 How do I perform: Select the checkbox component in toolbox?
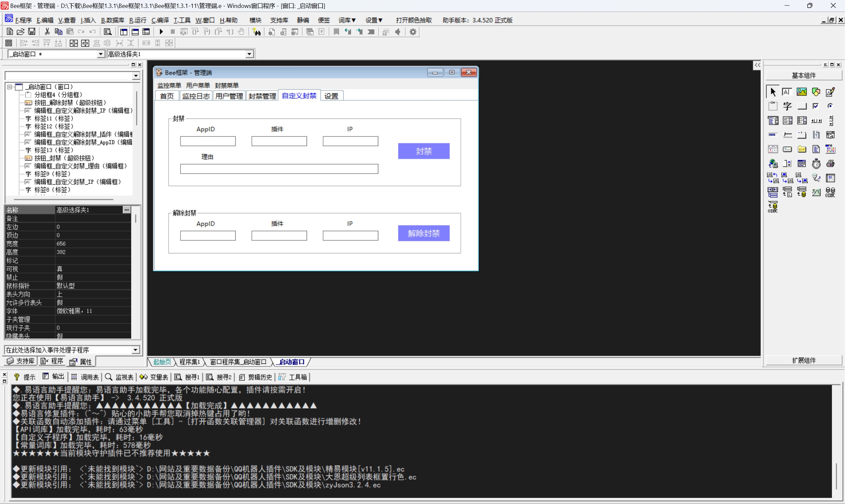pos(816,106)
